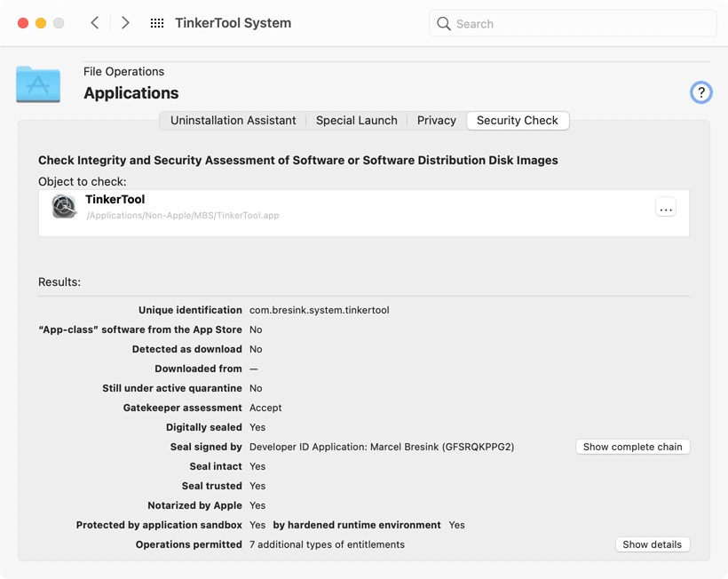728x579 pixels.
Task: Click Show complete chain button
Action: (x=632, y=447)
